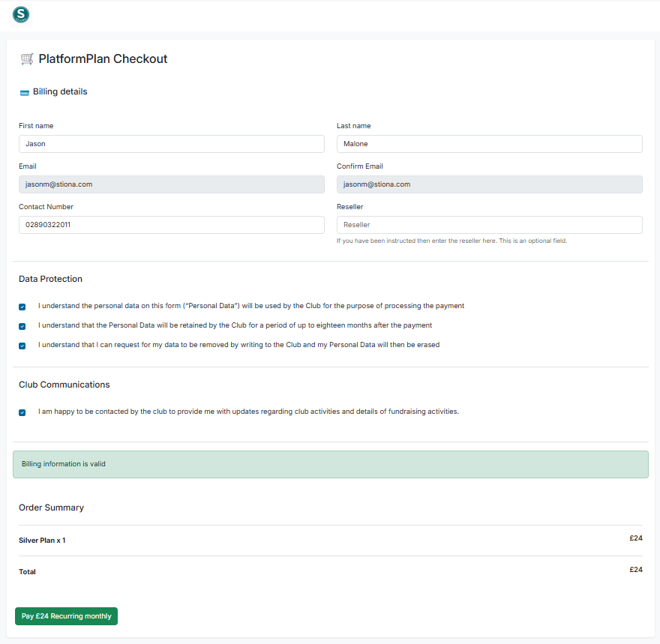Click the S logo in the top corner

click(x=20, y=15)
